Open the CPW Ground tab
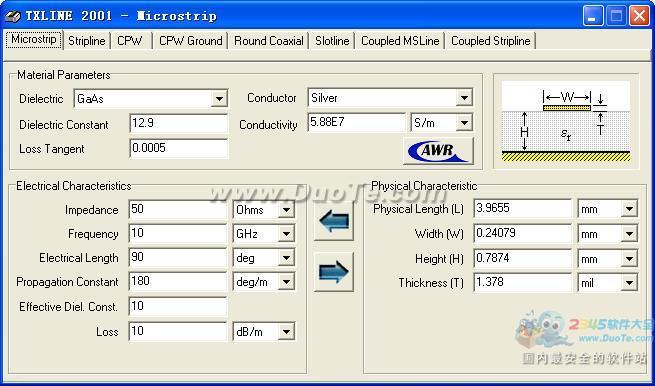655x386 pixels. 190,41
